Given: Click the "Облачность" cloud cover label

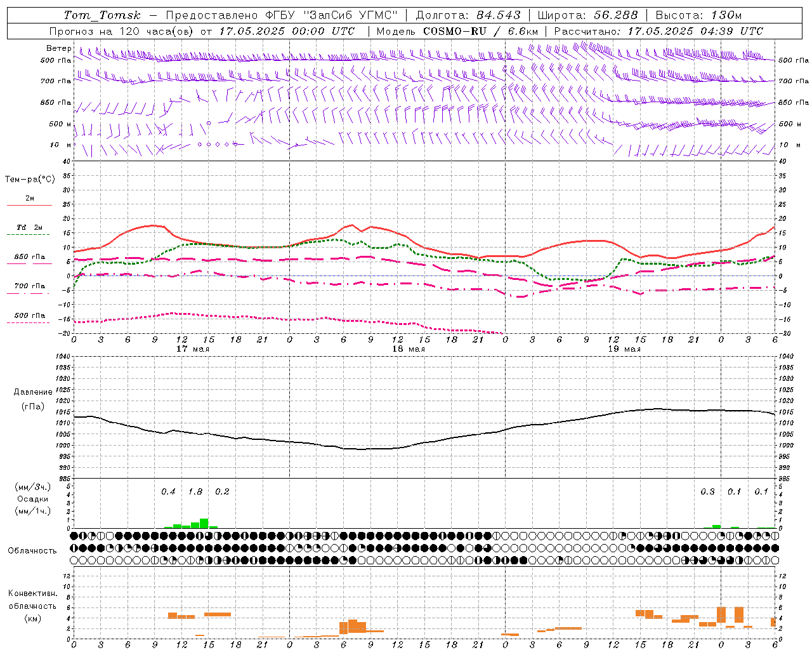Looking at the screenshot, I should (32, 551).
